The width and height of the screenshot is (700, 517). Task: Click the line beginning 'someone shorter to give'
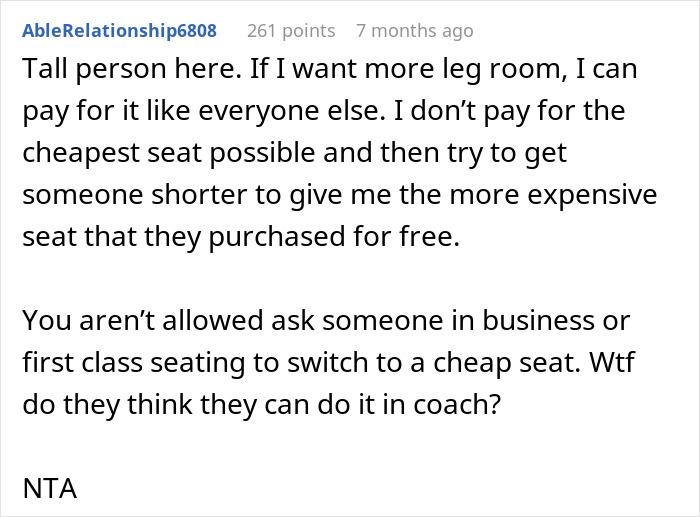(340, 195)
